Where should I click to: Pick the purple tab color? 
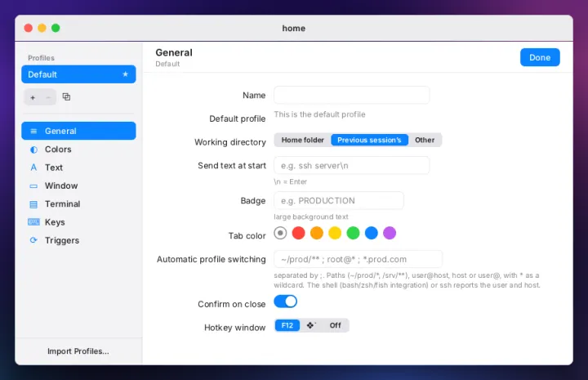click(390, 233)
